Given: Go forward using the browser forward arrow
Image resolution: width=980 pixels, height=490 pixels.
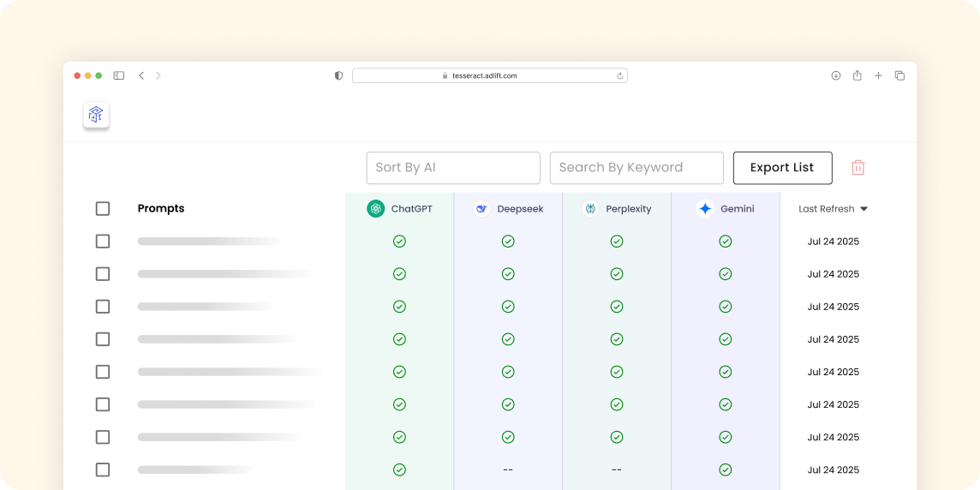Looking at the screenshot, I should click(158, 75).
